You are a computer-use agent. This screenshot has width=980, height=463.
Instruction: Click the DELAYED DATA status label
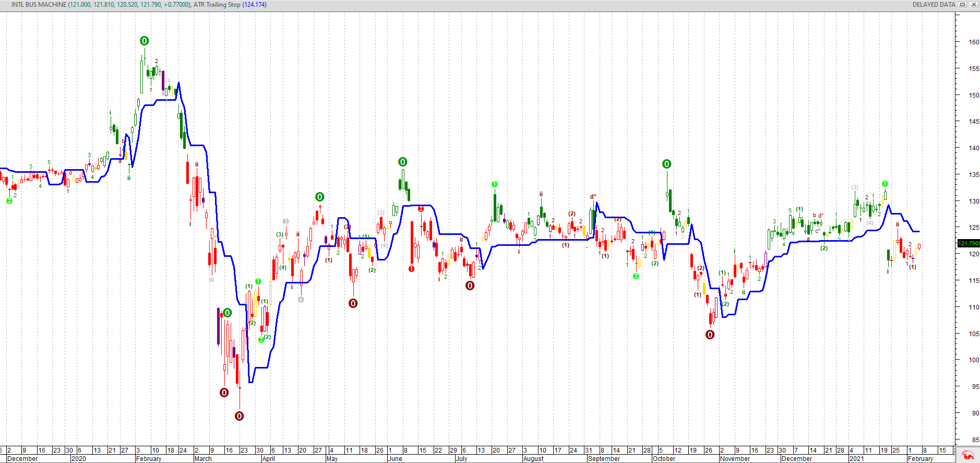934,5
